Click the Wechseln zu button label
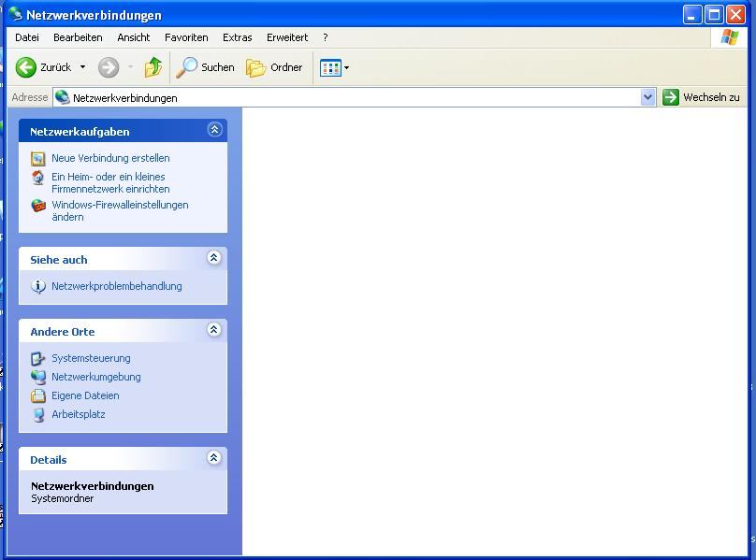The height and width of the screenshot is (560, 756). (x=711, y=97)
